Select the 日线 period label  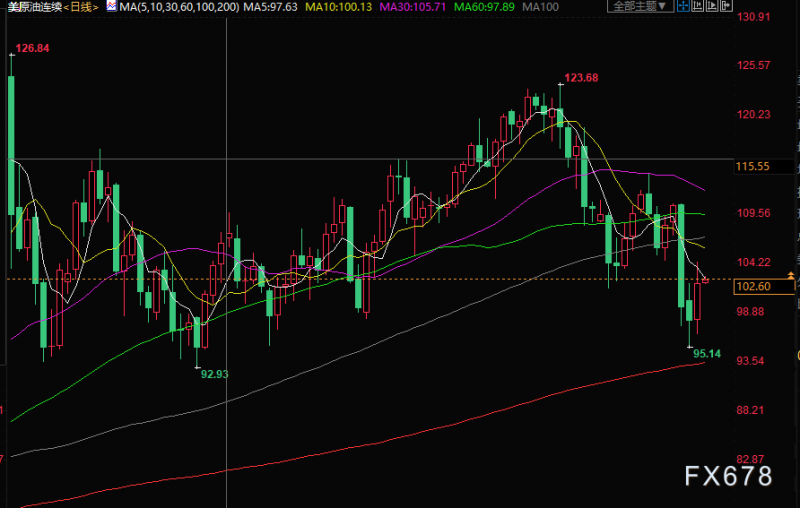tap(81, 7)
